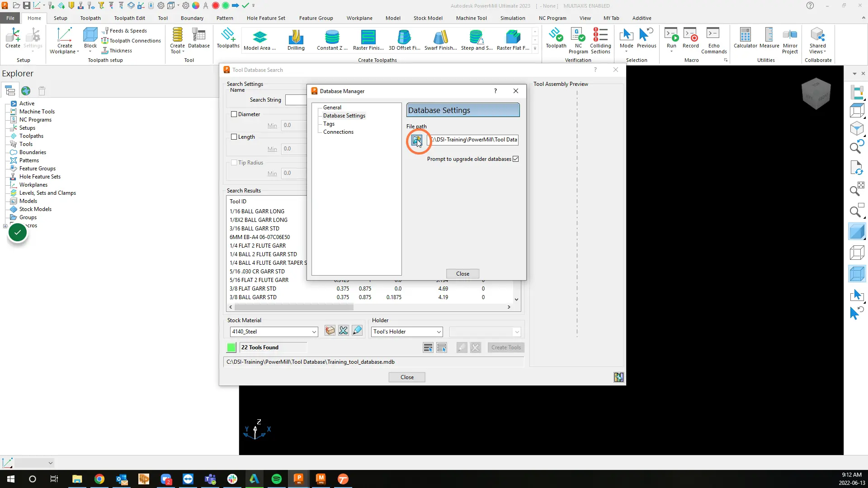
Task: Switch to the Toolpath Edit ribbon tab
Action: (x=129, y=18)
